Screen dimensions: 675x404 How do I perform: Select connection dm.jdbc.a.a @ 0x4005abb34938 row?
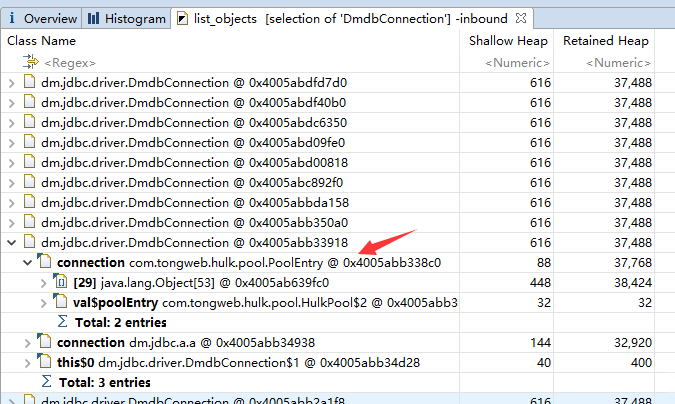coord(327,343)
